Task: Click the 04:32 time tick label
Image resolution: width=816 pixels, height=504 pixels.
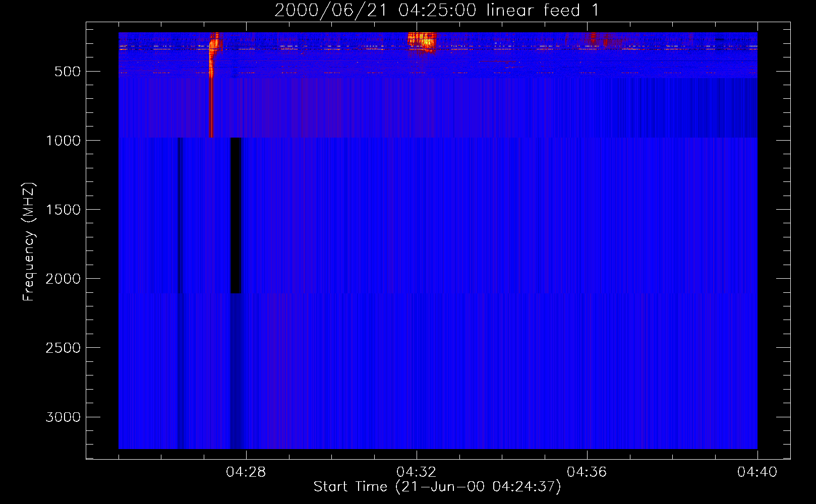Action: point(417,472)
